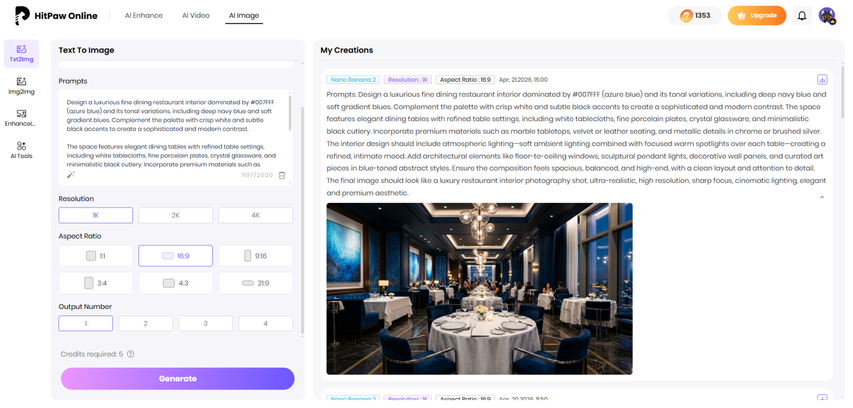
Task: Click the Generate button
Action: [x=177, y=379]
